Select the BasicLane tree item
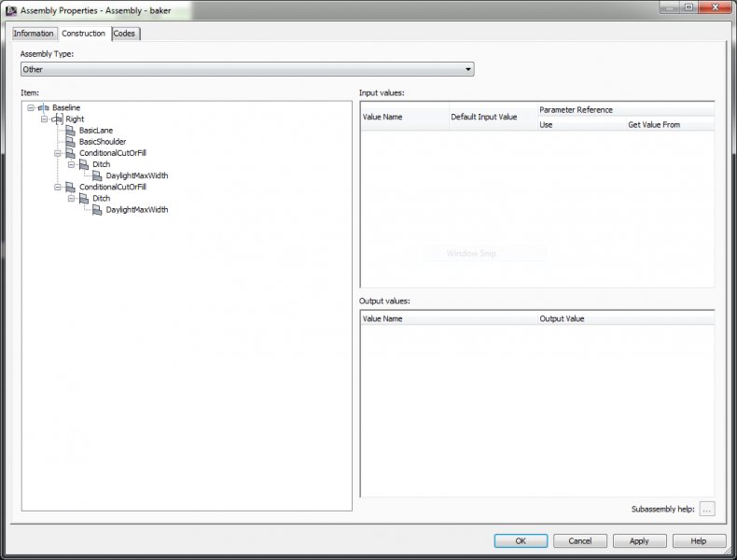The width and height of the screenshot is (737, 560). click(96, 131)
